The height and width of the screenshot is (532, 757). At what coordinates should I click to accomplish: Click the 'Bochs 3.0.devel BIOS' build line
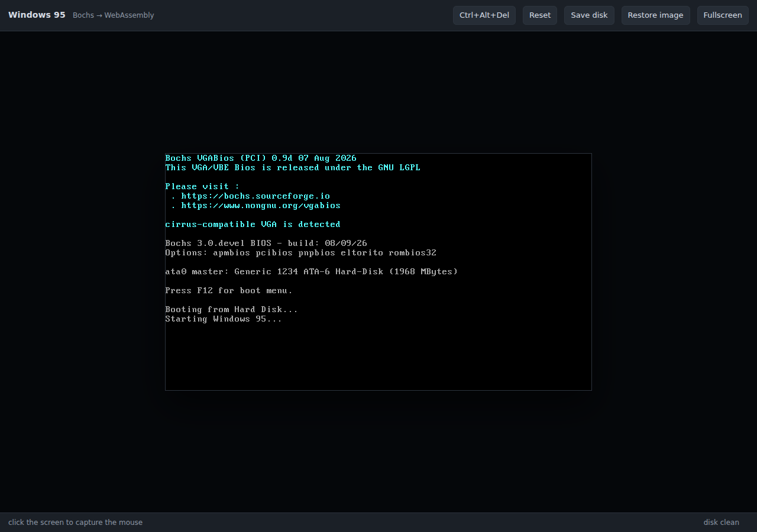(x=266, y=244)
